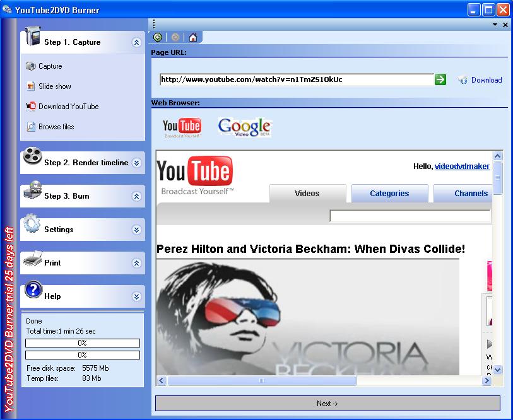Click the YouTube search box

(x=410, y=216)
